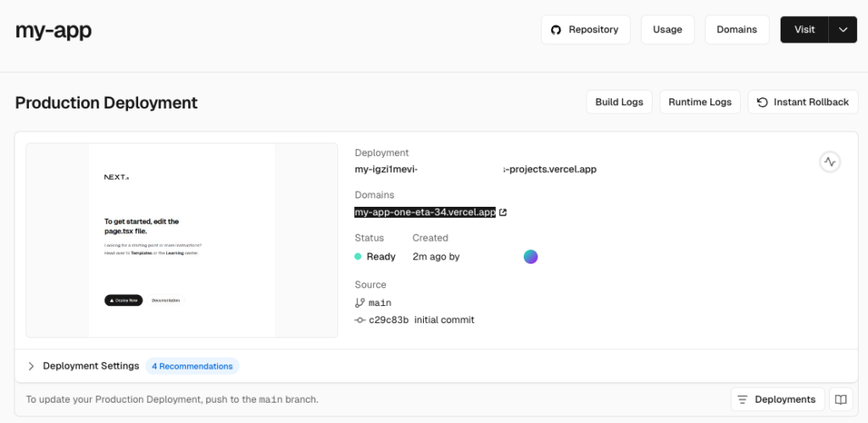This screenshot has width=868, height=423.
Task: Click the commit icon beside c29c83b
Action: coord(359,320)
